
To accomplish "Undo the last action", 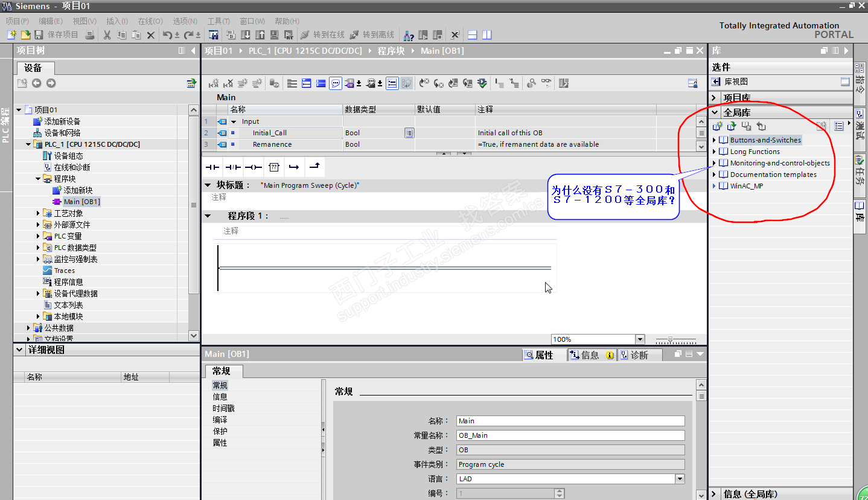I will click(168, 35).
